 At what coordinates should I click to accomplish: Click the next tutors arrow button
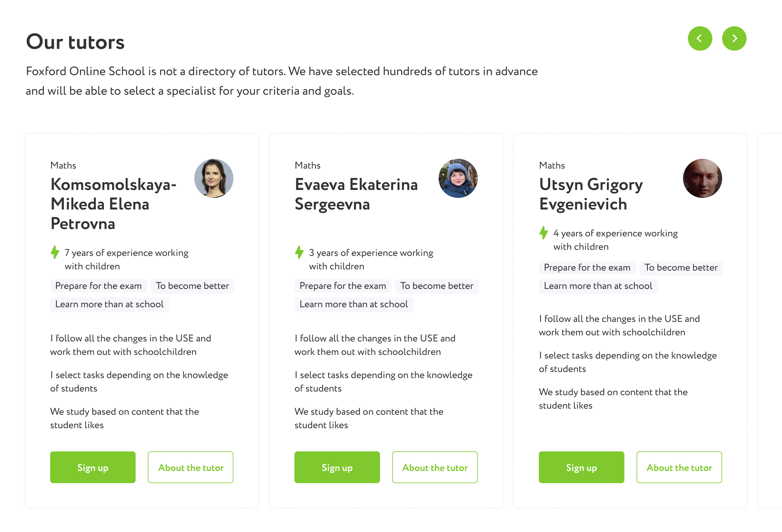click(x=734, y=38)
